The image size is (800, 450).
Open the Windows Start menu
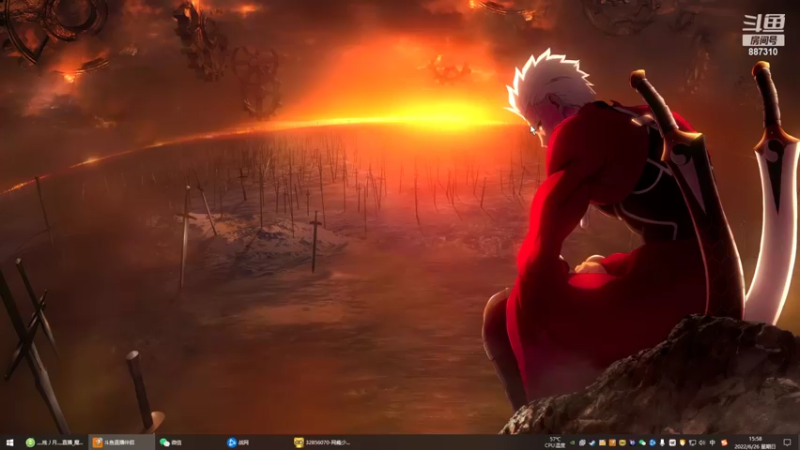click(9, 442)
